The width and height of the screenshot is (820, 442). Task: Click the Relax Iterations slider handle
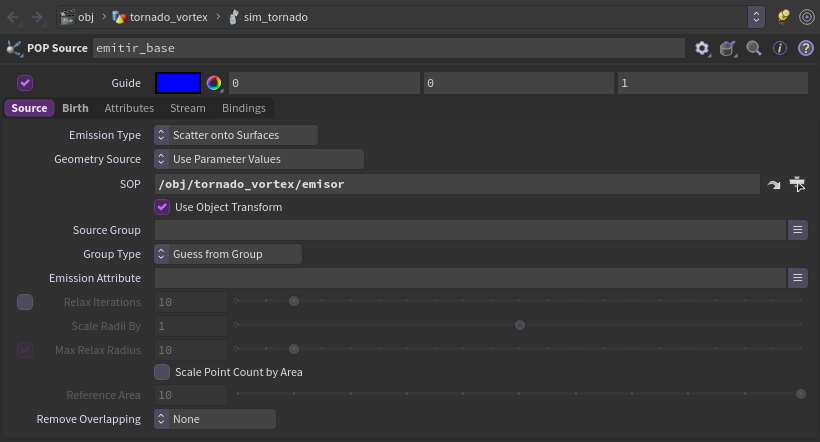294,301
